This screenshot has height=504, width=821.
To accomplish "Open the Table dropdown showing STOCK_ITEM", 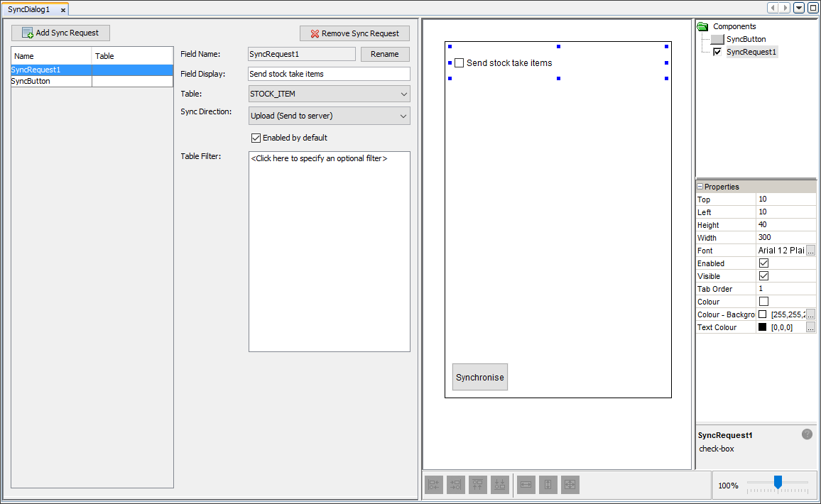I will tap(330, 94).
